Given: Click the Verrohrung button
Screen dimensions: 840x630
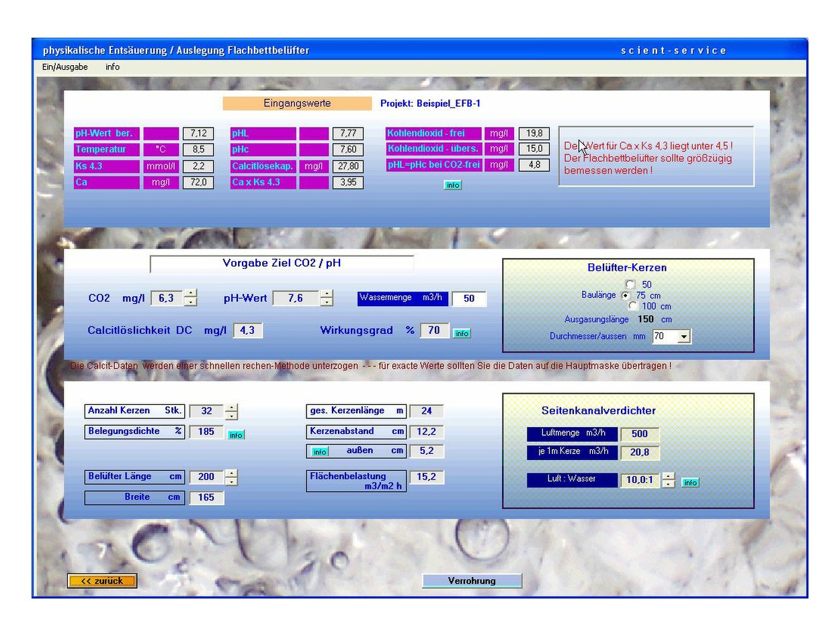Looking at the screenshot, I should click(x=472, y=581).
